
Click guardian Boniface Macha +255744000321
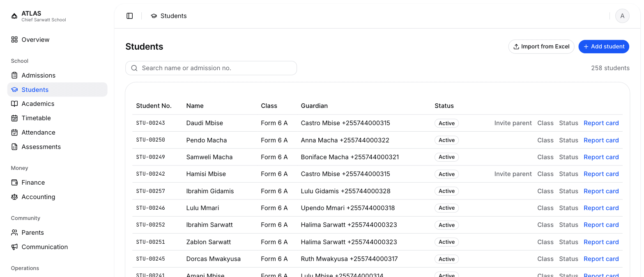(x=350, y=157)
